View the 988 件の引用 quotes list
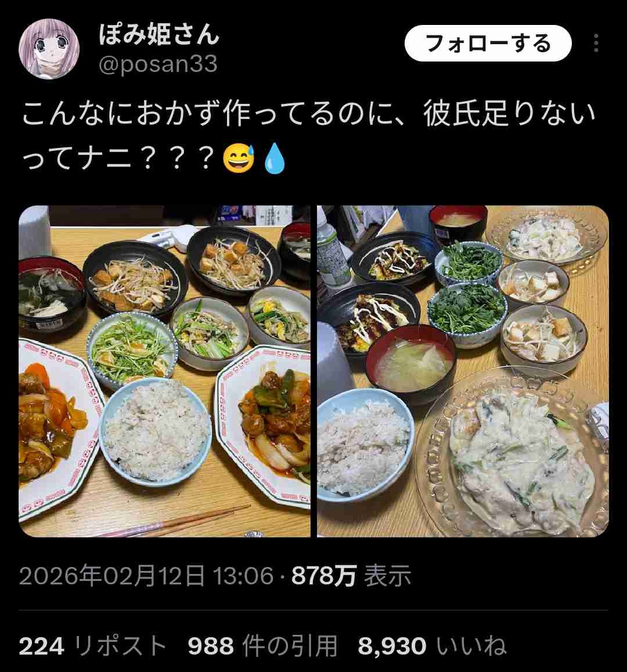 (x=262, y=646)
